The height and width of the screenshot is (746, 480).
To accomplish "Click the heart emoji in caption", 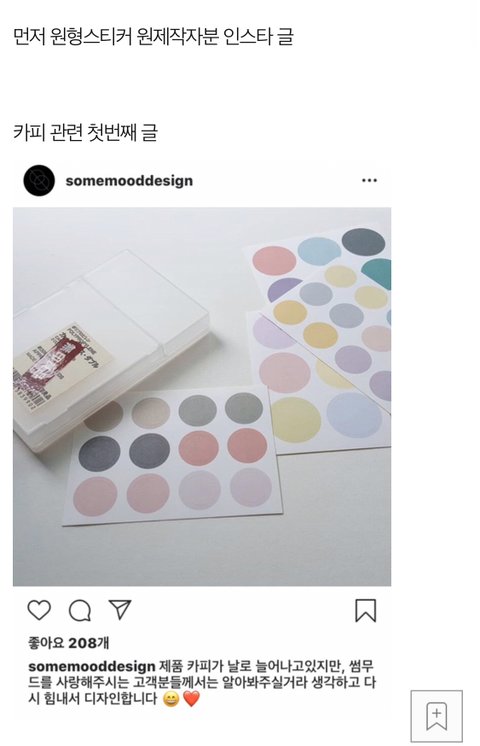I will 192,699.
